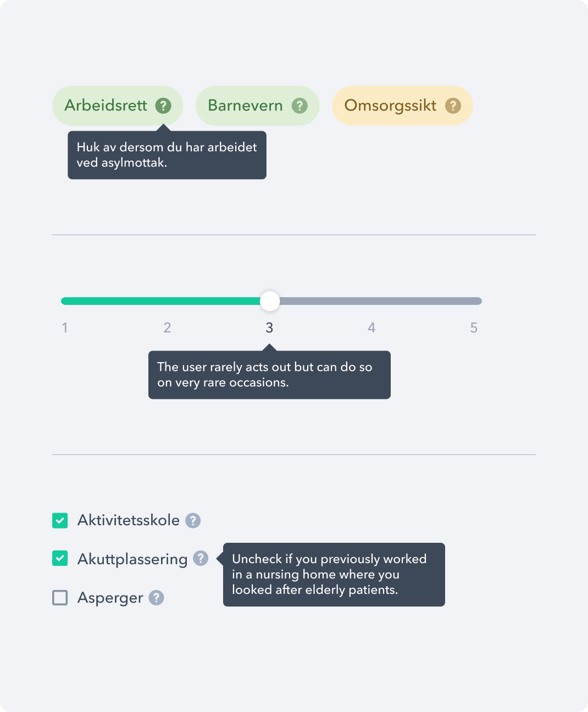This screenshot has width=588, height=712.
Task: Uncheck the Akuttplassering checkbox
Action: point(60,559)
